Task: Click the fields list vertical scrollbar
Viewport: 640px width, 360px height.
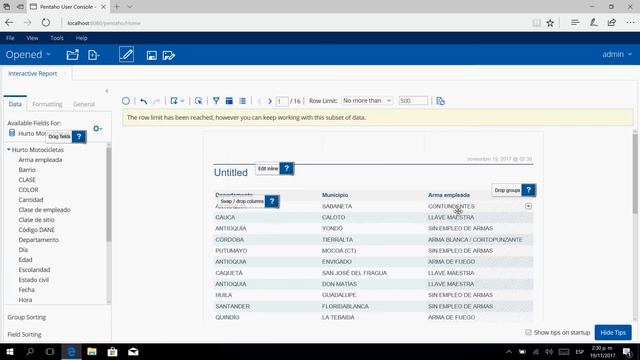Action: (109, 194)
